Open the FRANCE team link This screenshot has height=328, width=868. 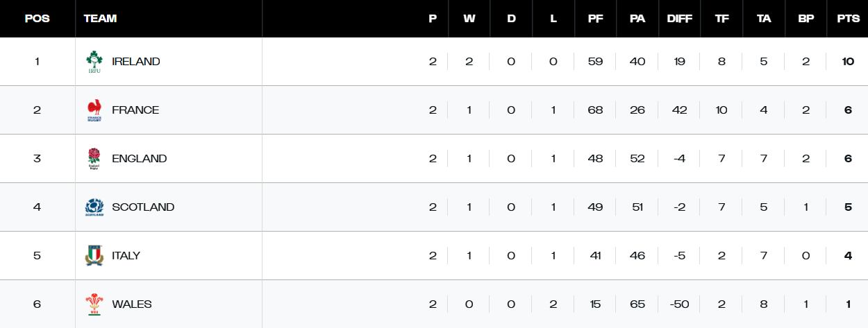click(x=135, y=110)
